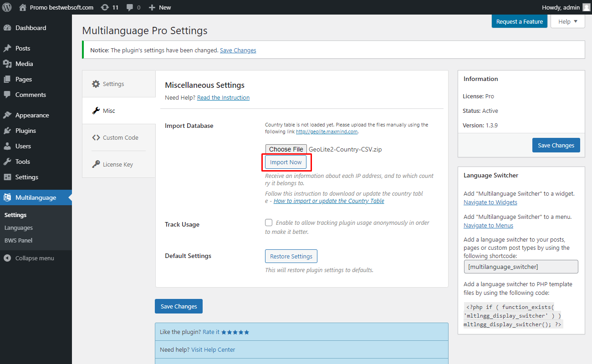Open the Users menu in sidebar
The height and width of the screenshot is (364, 592).
[x=36, y=146]
